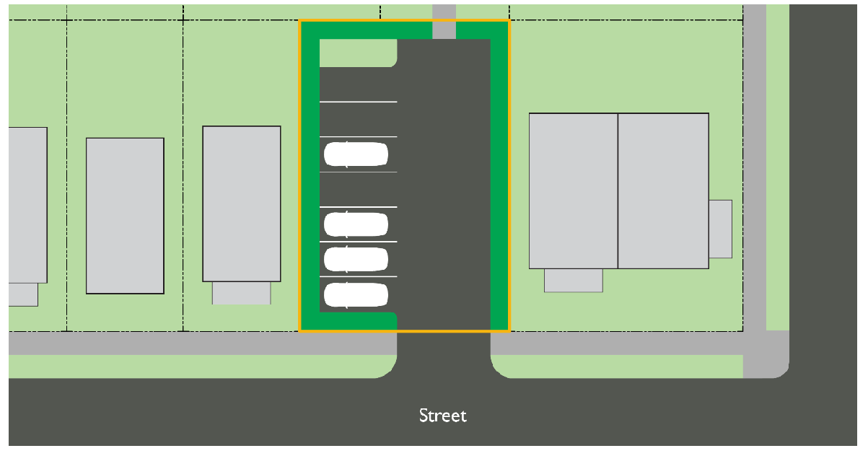The image size is (868, 456).
Task: Select the dark green buffer strip on left side
Action: pyautogui.click(x=310, y=180)
